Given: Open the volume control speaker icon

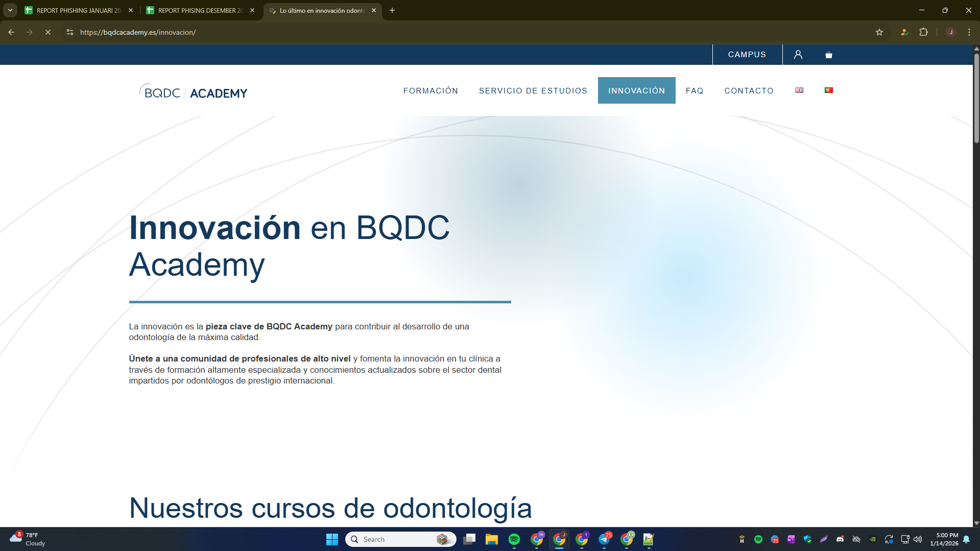Looking at the screenshot, I should (918, 539).
